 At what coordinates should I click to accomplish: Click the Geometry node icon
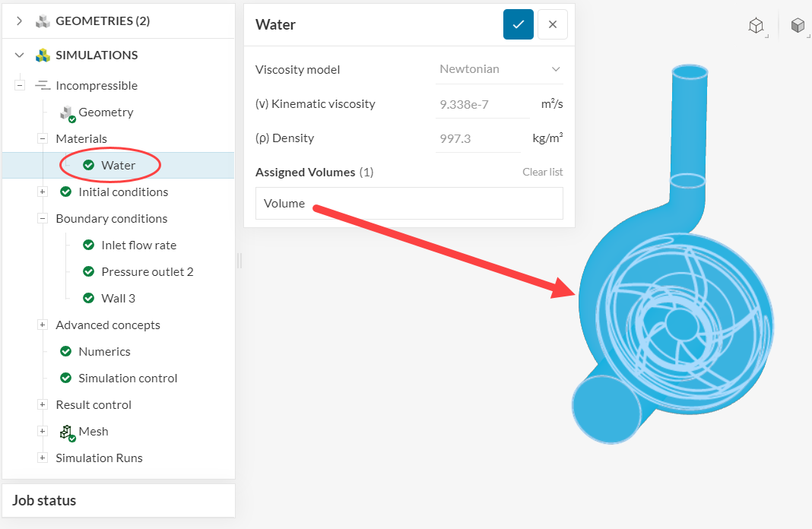(x=67, y=112)
